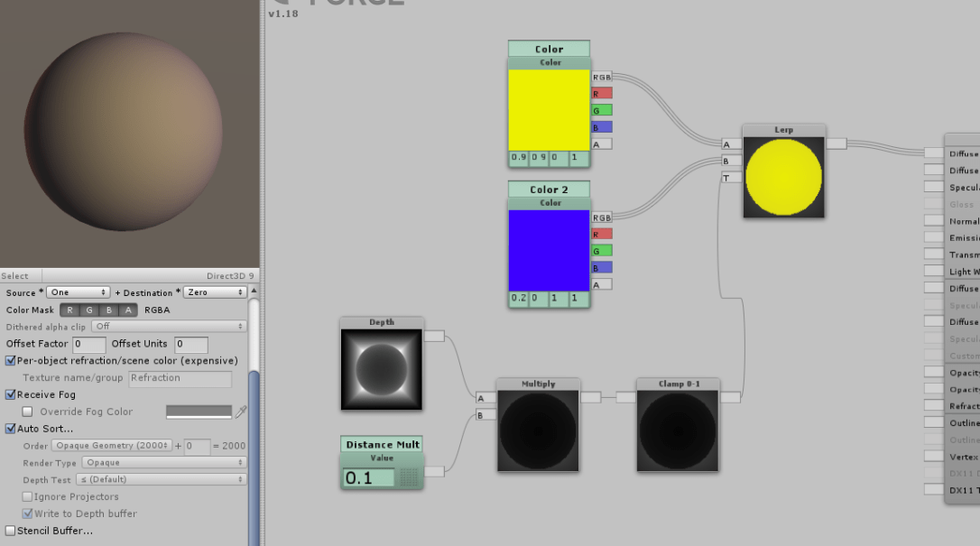The width and height of the screenshot is (980, 546).
Task: Click the red R output of the yellow Color node
Action: 601,93
